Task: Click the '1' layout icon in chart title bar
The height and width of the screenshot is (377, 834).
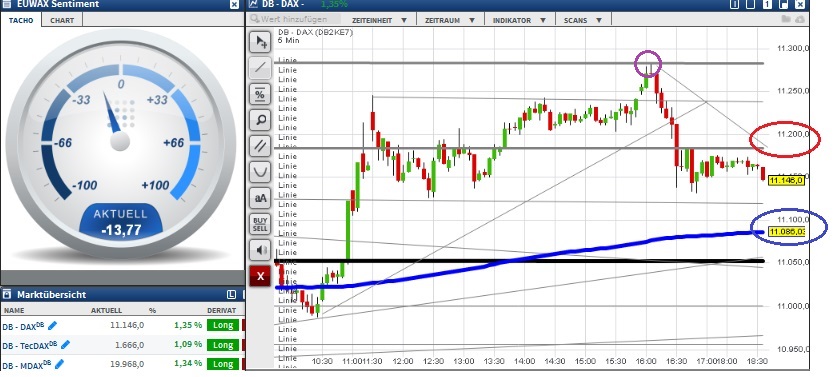Action: [x=767, y=4]
